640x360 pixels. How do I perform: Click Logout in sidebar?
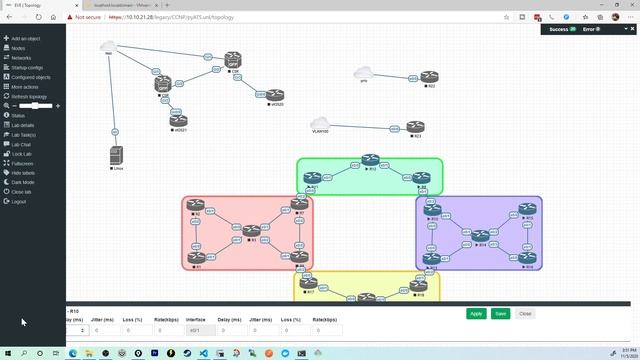[x=15, y=201]
